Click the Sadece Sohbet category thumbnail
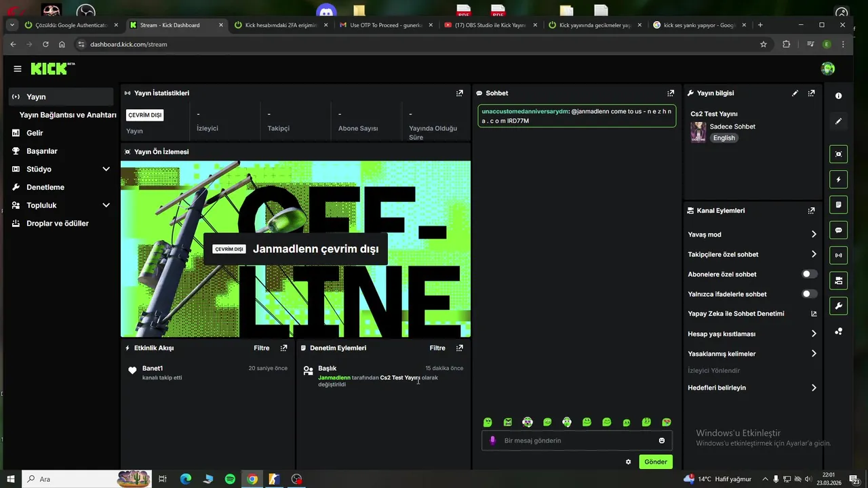 coord(698,132)
